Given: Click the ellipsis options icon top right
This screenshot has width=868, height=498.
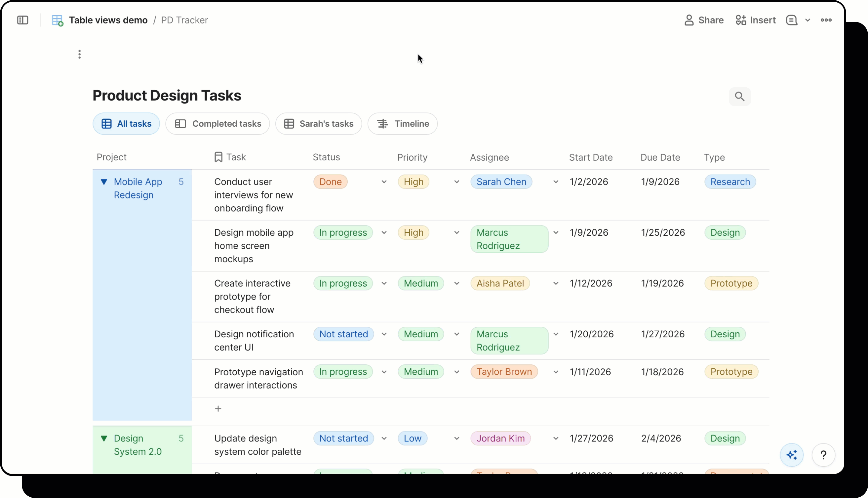Looking at the screenshot, I should point(827,20).
